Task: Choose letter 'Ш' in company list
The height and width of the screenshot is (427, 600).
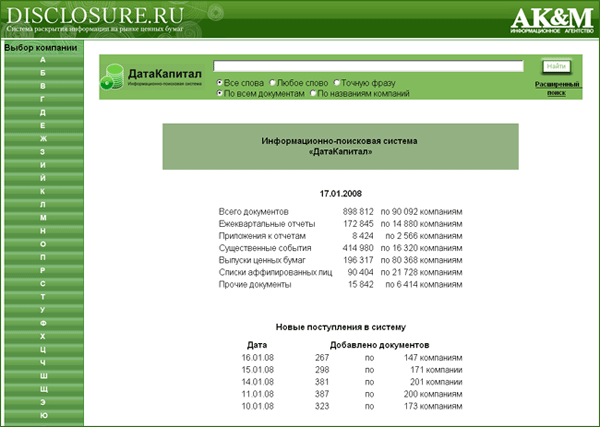Action: tap(43, 374)
